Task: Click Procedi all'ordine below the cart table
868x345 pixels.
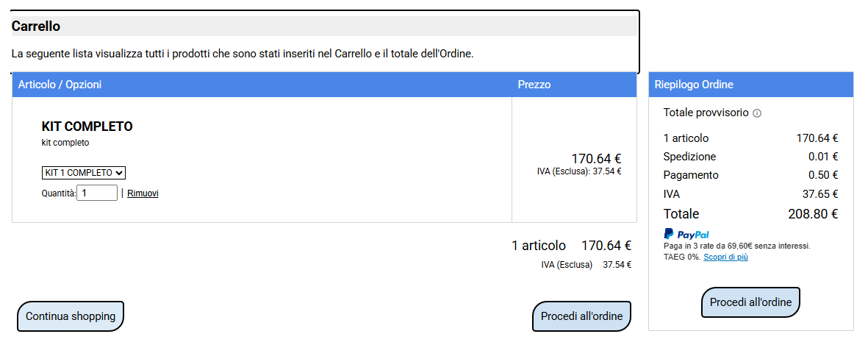Action: [x=581, y=316]
